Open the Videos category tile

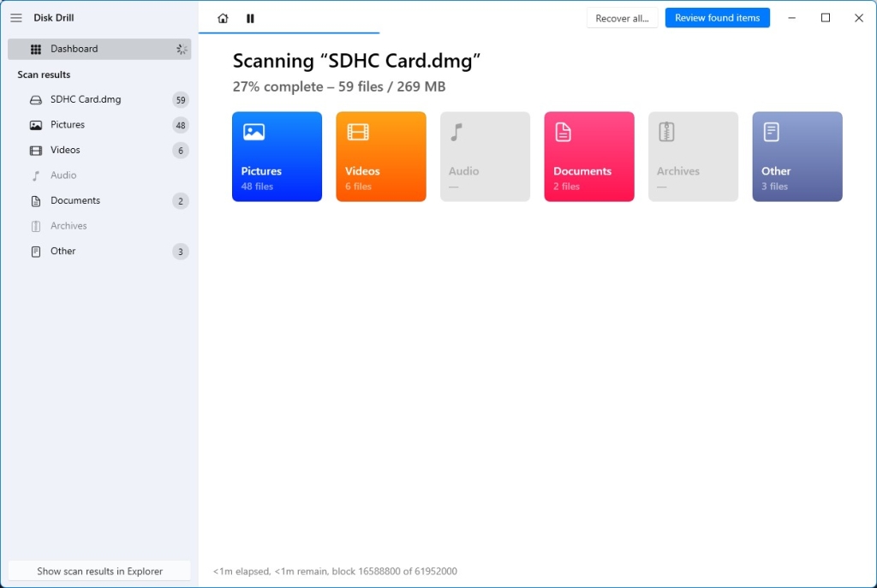(x=380, y=156)
